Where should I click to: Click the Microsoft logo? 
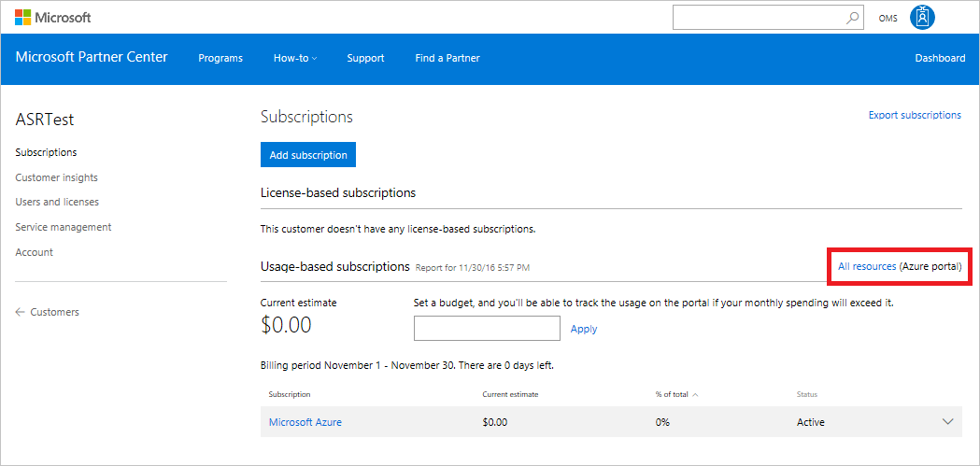click(x=53, y=18)
